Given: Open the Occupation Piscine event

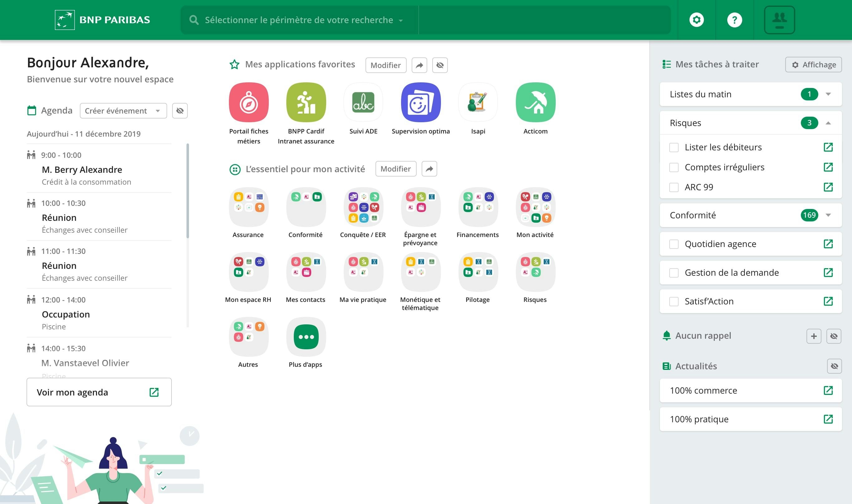Looking at the screenshot, I should [x=99, y=313].
